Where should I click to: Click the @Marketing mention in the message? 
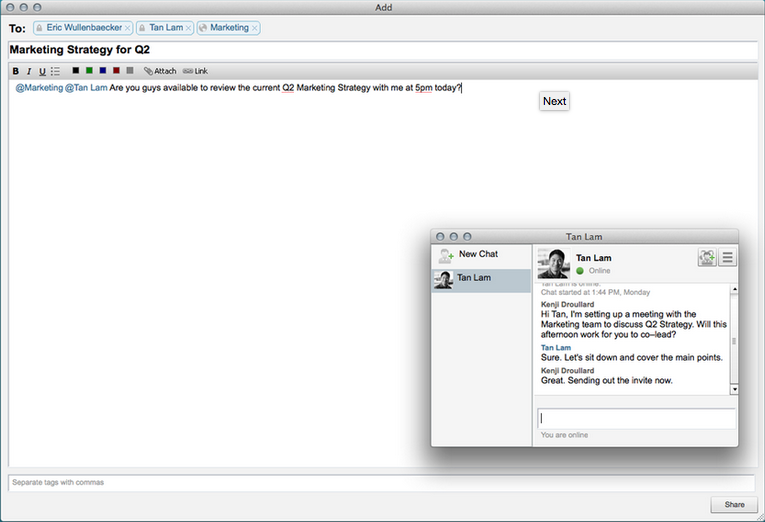[x=39, y=88]
